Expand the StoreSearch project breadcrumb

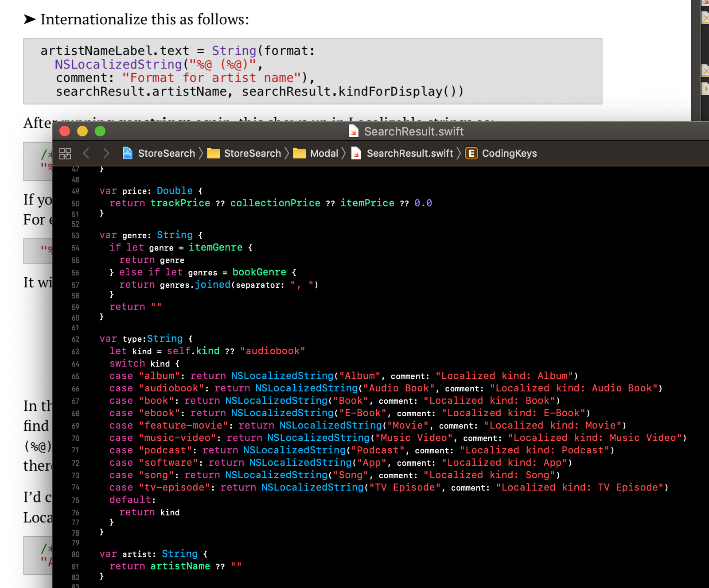tap(166, 154)
